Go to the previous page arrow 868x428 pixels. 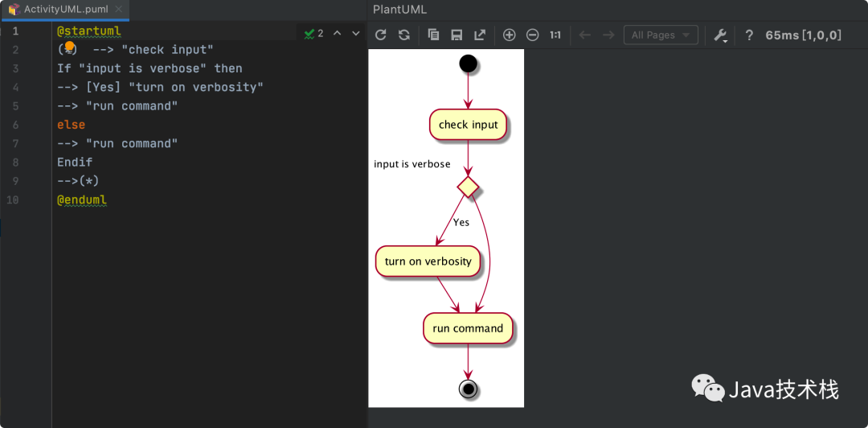point(584,35)
